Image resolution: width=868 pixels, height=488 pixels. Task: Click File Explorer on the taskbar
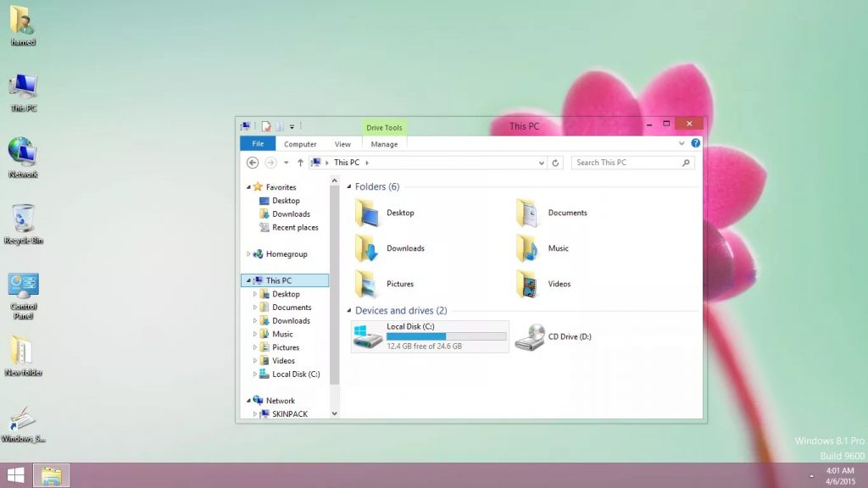tap(52, 475)
